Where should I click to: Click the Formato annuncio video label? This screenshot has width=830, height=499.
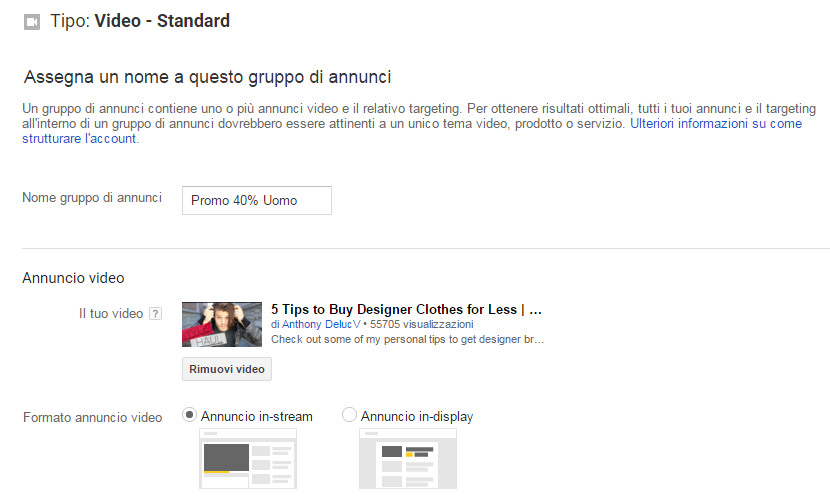click(92, 417)
